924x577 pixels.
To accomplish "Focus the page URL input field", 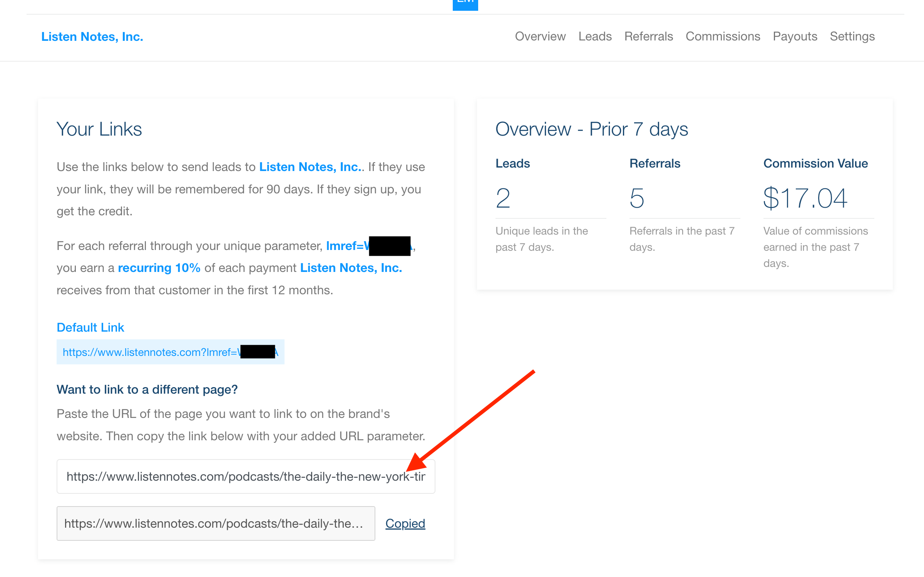I will pyautogui.click(x=246, y=476).
